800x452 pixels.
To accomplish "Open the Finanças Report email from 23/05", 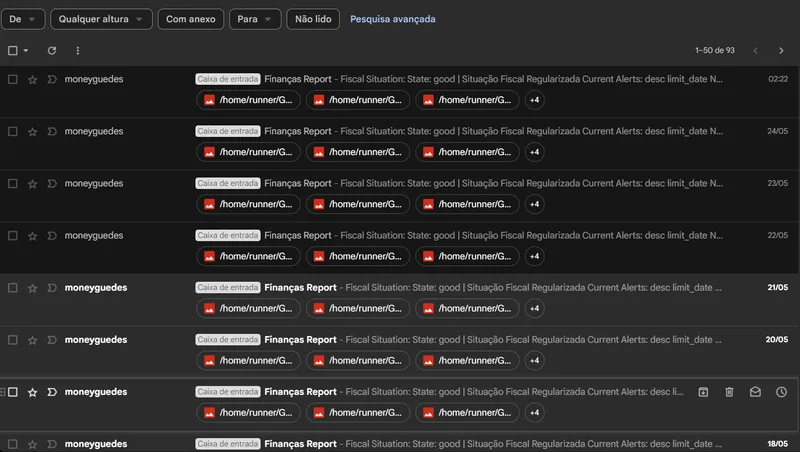I will point(297,183).
